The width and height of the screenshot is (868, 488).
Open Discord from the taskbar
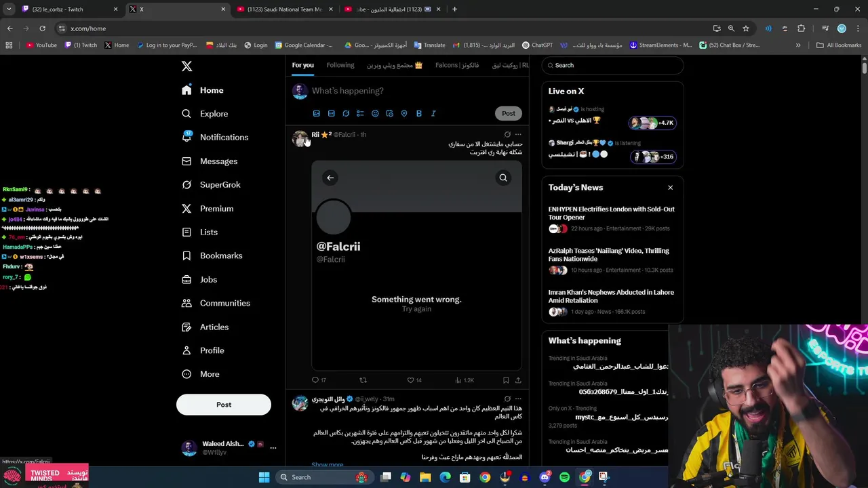[x=545, y=477]
